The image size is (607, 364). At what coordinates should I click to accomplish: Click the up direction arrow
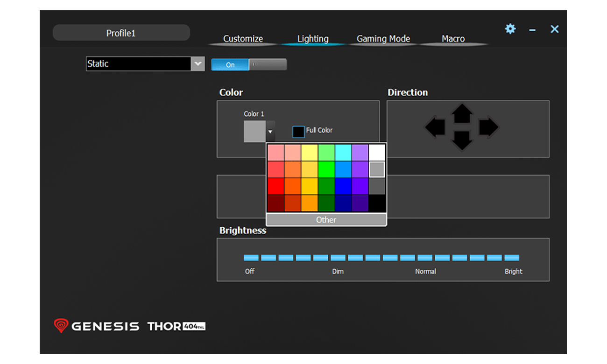pyautogui.click(x=462, y=113)
